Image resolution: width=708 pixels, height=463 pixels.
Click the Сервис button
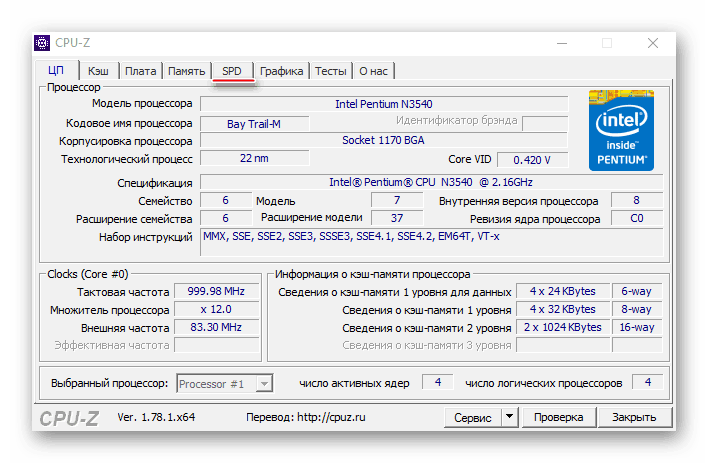point(473,417)
